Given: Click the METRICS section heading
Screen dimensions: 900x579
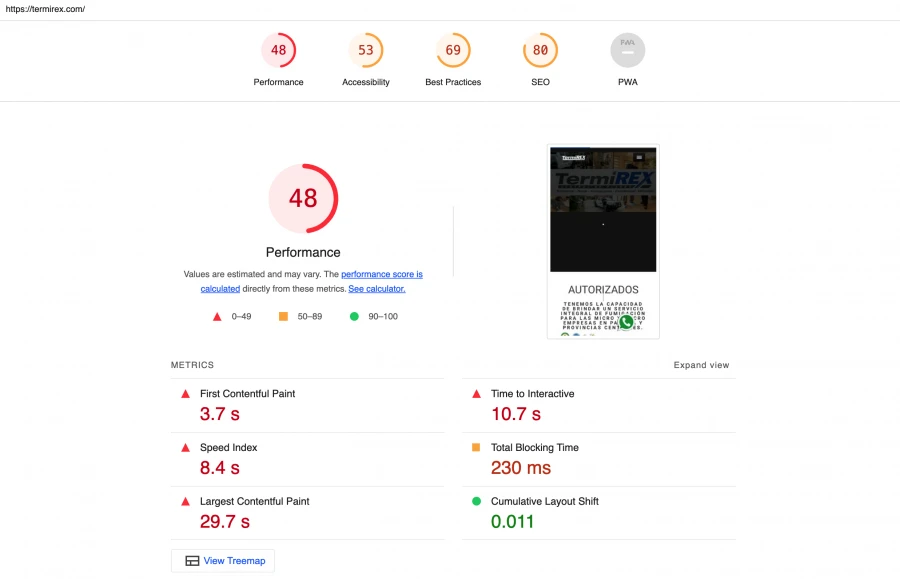Looking at the screenshot, I should pyautogui.click(x=192, y=365).
